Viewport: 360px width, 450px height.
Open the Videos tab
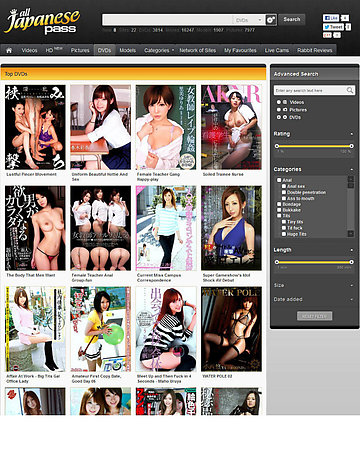[x=29, y=50]
